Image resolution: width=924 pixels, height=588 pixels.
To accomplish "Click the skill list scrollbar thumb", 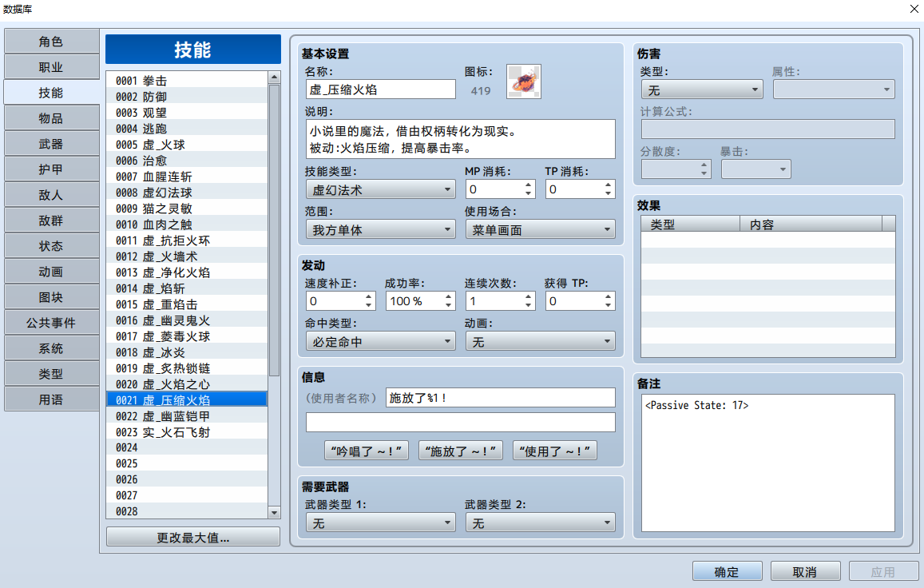I will [274, 230].
